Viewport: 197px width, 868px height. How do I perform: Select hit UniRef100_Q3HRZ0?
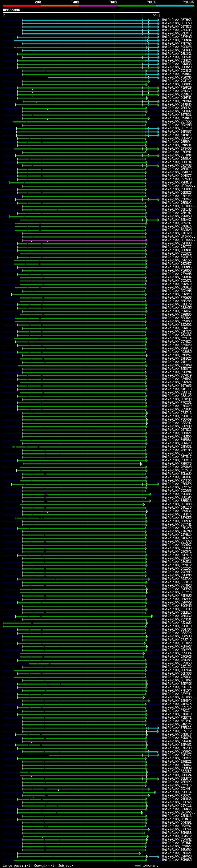coord(177,60)
